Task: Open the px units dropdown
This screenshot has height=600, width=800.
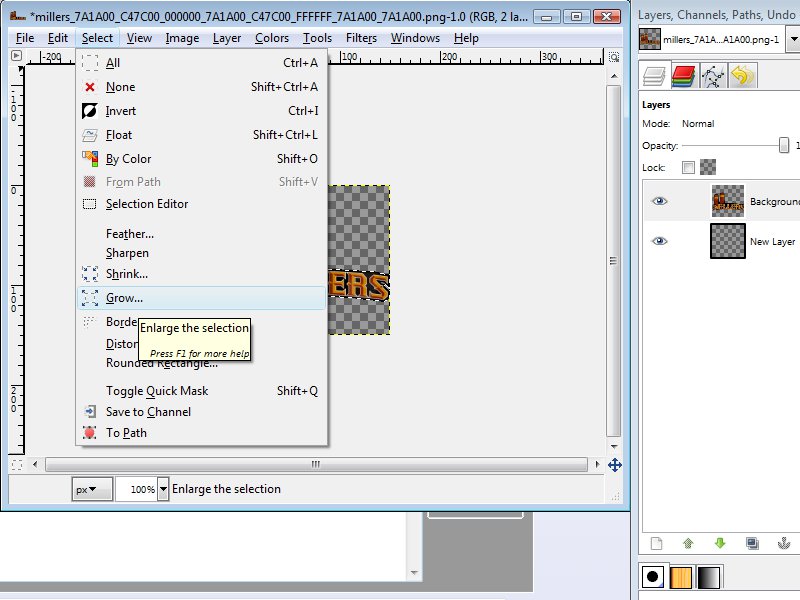Action: click(x=92, y=489)
